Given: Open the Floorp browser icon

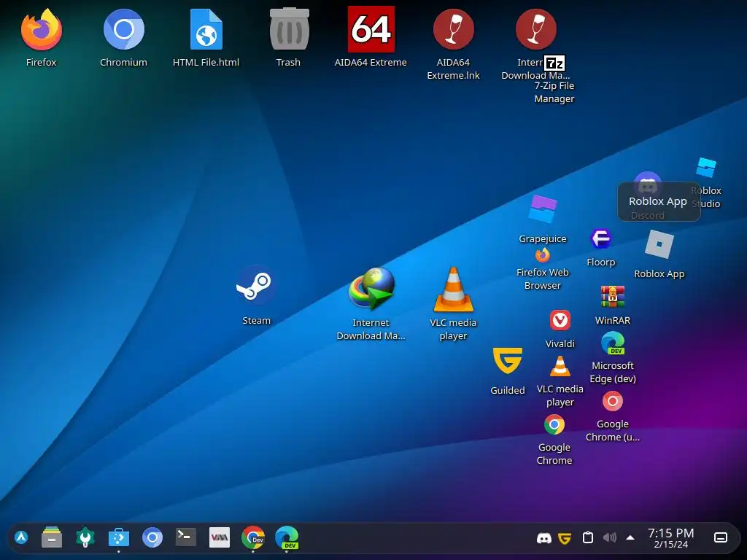Looking at the screenshot, I should [x=601, y=238].
